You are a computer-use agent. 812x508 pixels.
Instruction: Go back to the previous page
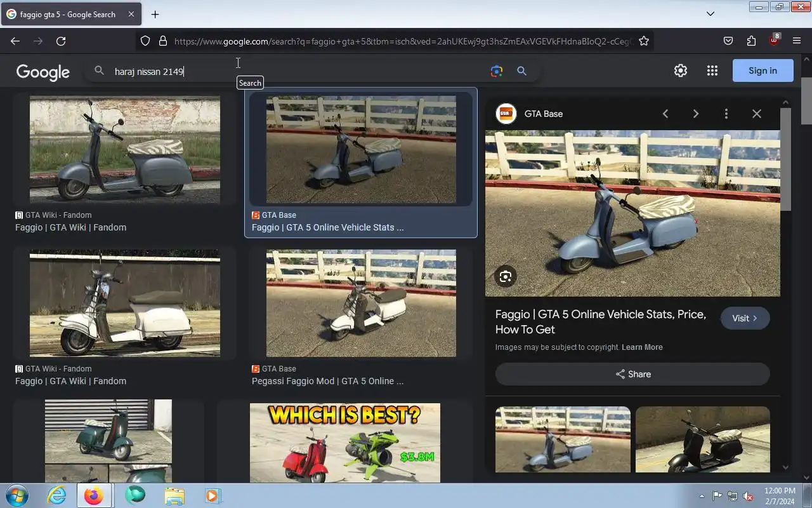coord(15,41)
